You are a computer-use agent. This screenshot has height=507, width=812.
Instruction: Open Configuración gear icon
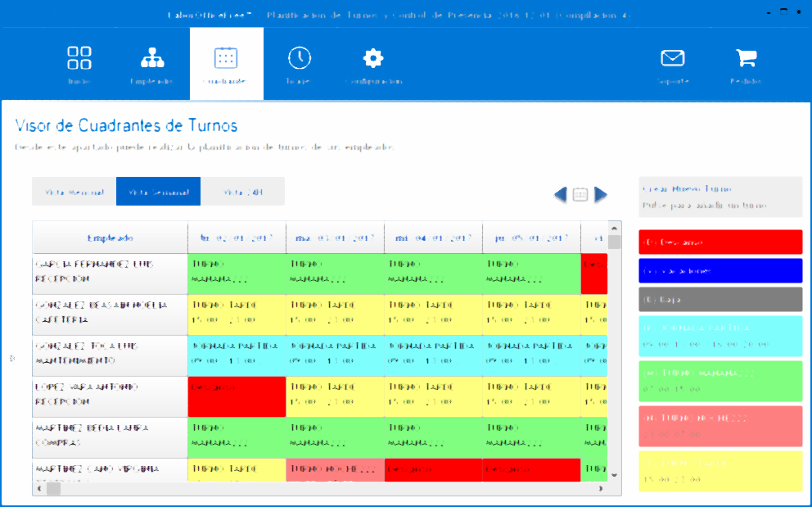click(x=373, y=59)
